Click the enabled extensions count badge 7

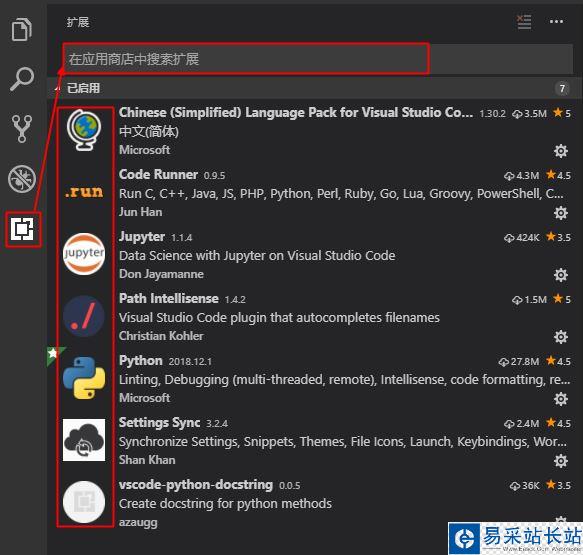pyautogui.click(x=562, y=88)
